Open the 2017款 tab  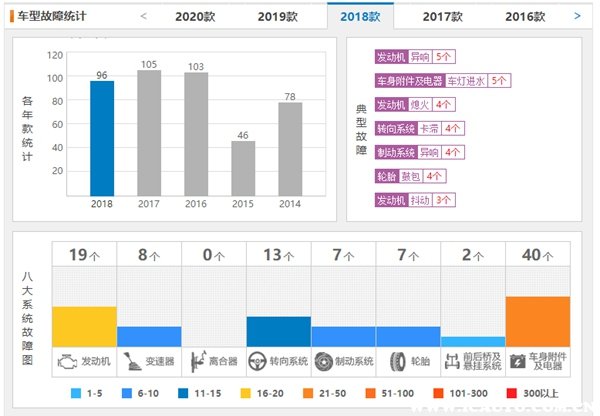(443, 16)
